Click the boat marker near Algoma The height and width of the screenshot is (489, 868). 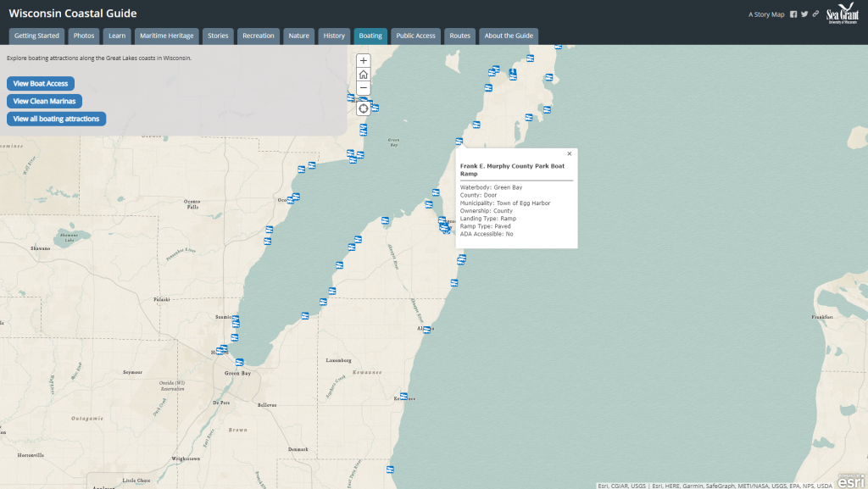tap(427, 330)
